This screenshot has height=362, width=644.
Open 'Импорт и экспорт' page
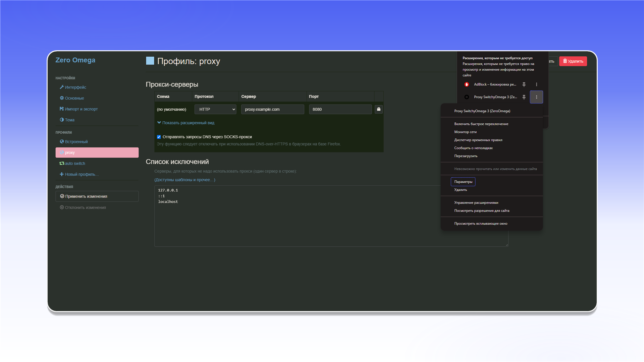(x=79, y=109)
